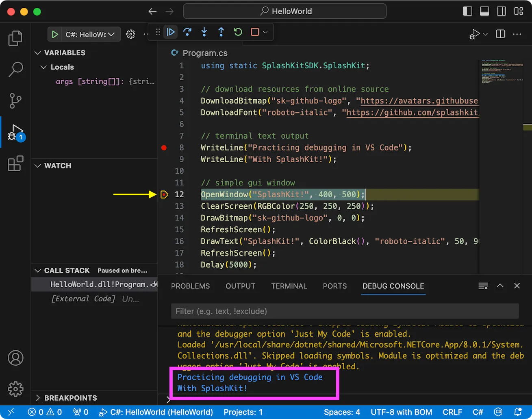Viewport: 532px width, 419px height.
Task: Open the github.com/splashkit link on line 5
Action: (x=413, y=112)
